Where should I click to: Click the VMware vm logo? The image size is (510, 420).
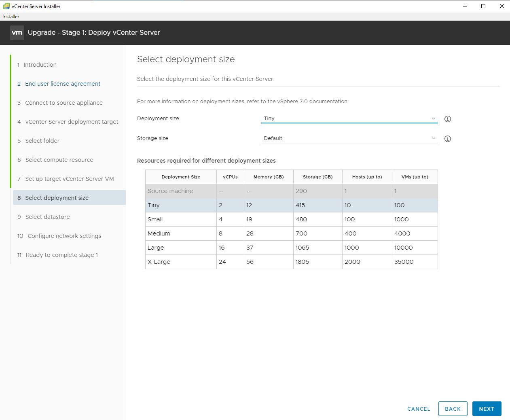17,33
